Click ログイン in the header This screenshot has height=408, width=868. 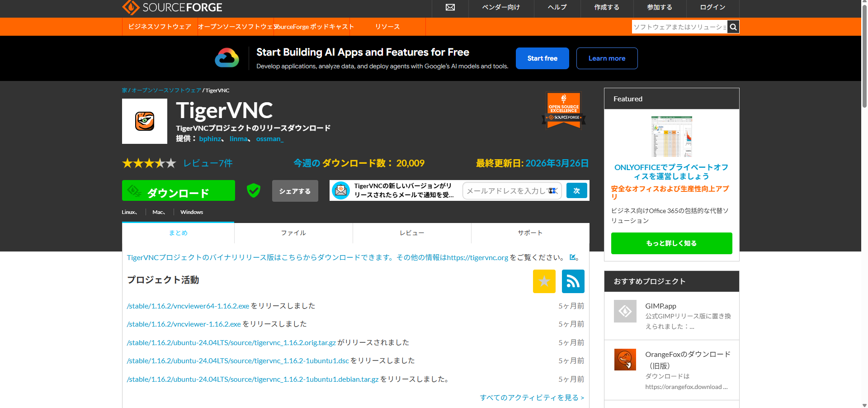712,7
